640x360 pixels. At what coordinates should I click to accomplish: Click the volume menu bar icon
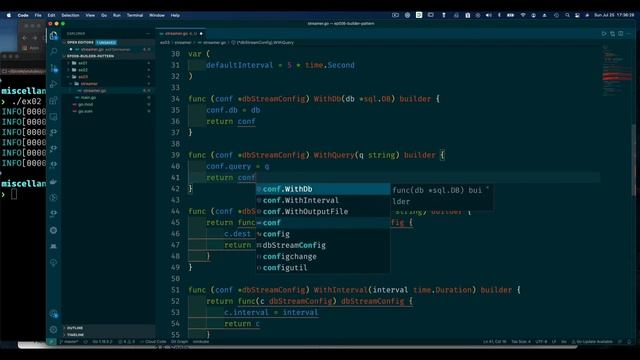click(x=489, y=15)
